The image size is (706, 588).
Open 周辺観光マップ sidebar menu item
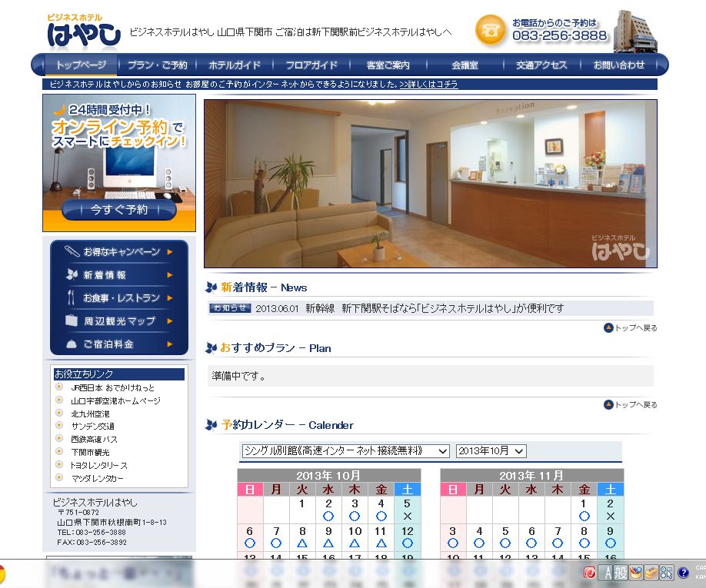(x=119, y=321)
